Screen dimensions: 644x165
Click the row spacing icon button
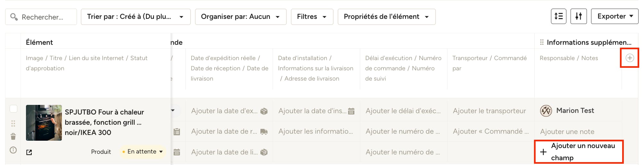point(559,16)
